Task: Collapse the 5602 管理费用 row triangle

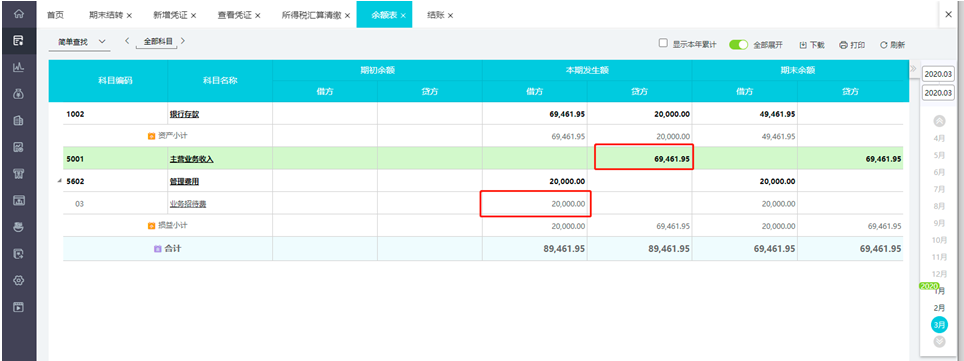Action: pos(60,181)
